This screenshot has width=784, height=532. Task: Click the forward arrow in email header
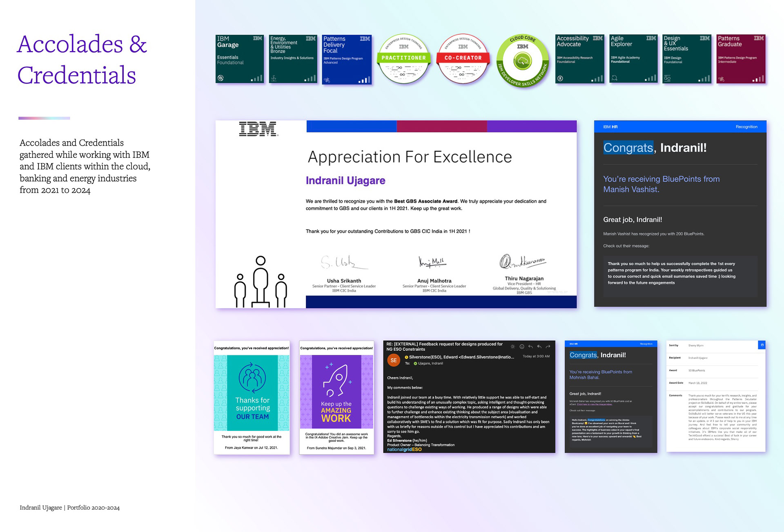point(548,346)
